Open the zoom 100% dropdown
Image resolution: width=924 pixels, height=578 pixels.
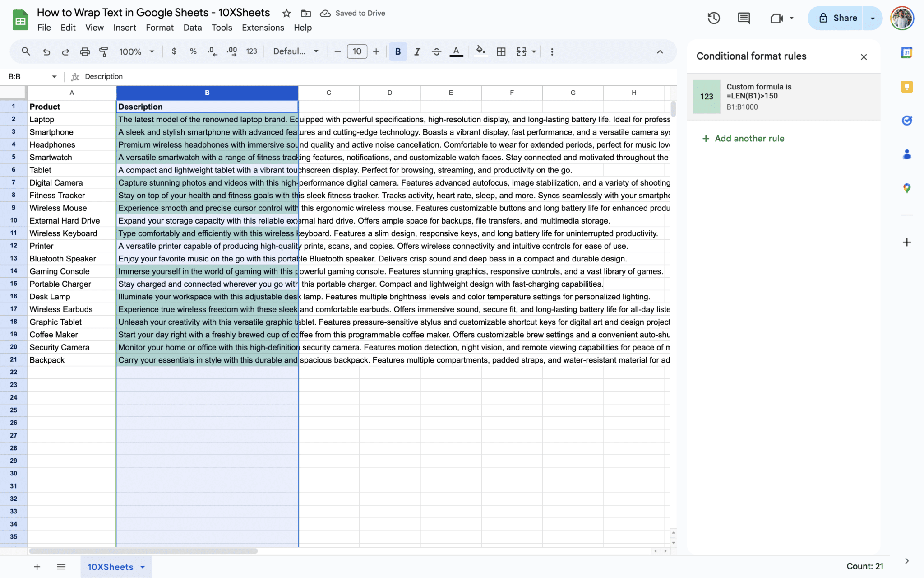click(x=137, y=51)
